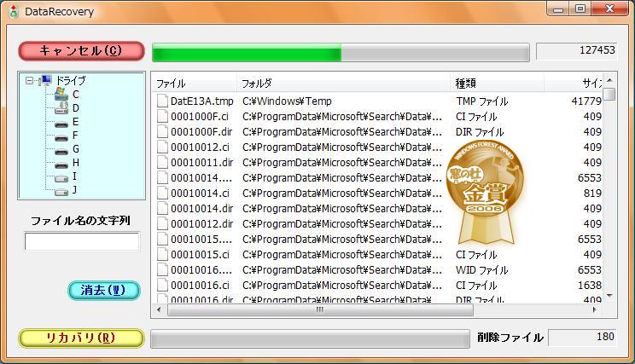Sort by ファイル column header
The width and height of the screenshot is (635, 364).
coord(194,84)
